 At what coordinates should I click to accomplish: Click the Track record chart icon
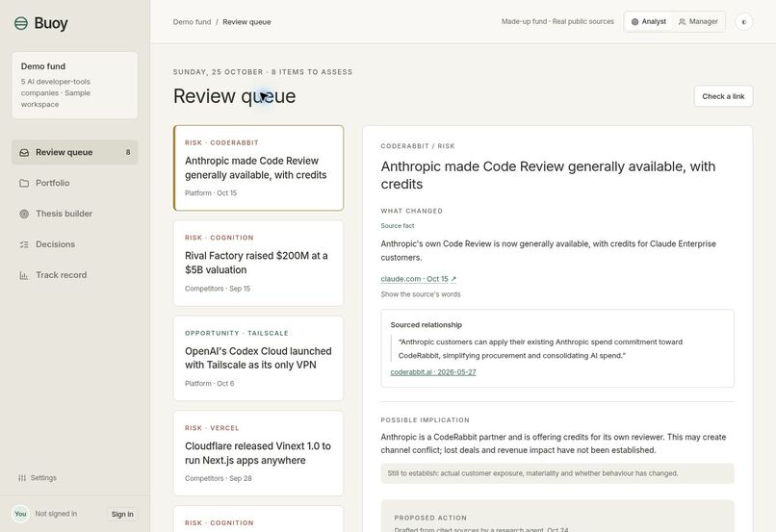click(24, 275)
